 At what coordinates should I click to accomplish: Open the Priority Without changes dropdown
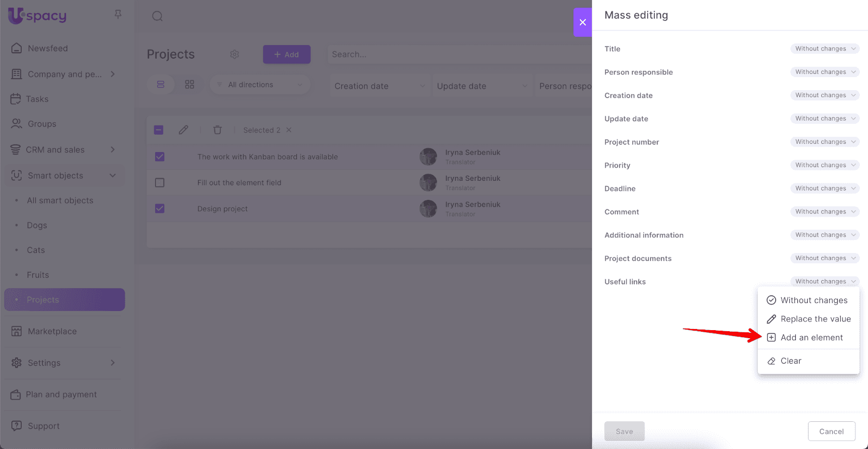coord(825,165)
